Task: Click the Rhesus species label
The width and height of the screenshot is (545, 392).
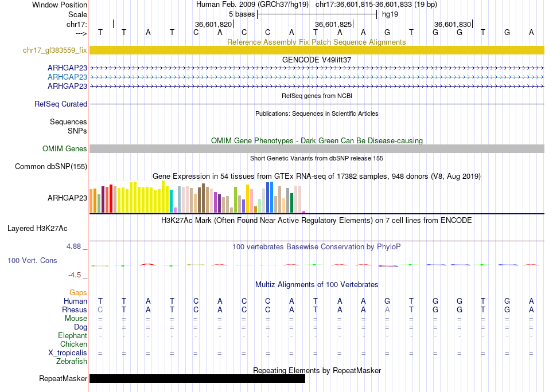Action: point(75,309)
